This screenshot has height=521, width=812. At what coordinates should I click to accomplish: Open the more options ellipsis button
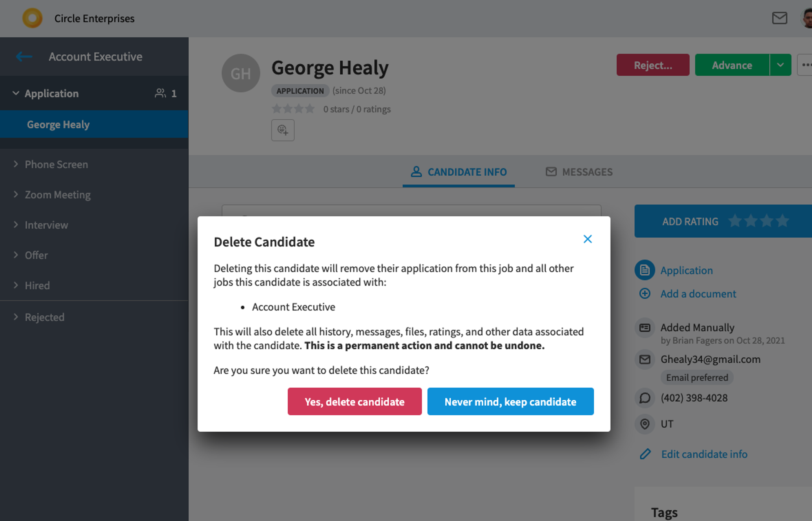coord(805,65)
